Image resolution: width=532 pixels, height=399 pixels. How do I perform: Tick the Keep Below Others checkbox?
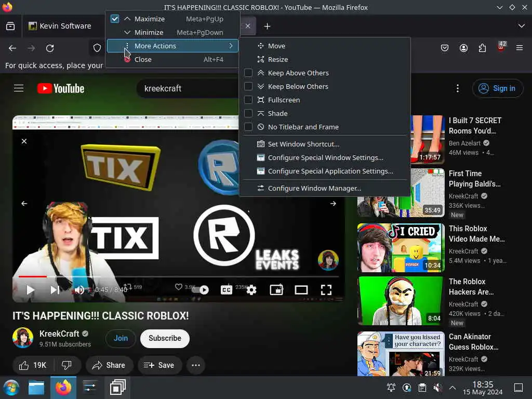[248, 87]
